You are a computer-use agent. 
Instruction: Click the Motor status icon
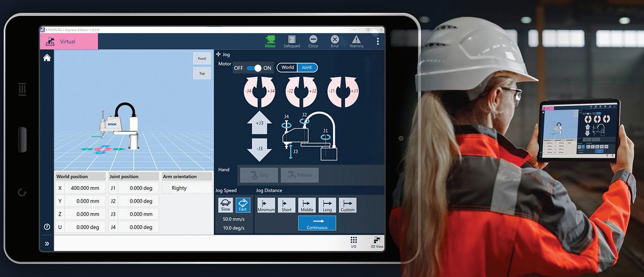click(x=270, y=42)
